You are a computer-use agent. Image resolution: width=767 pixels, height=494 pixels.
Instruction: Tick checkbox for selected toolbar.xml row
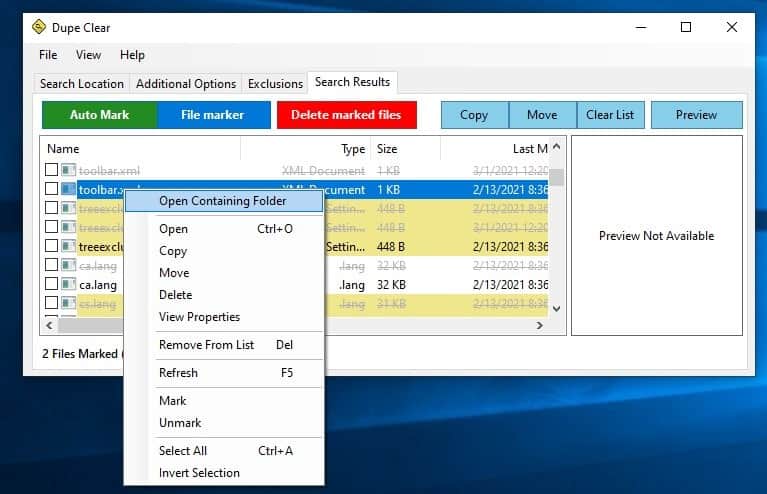tap(51, 189)
